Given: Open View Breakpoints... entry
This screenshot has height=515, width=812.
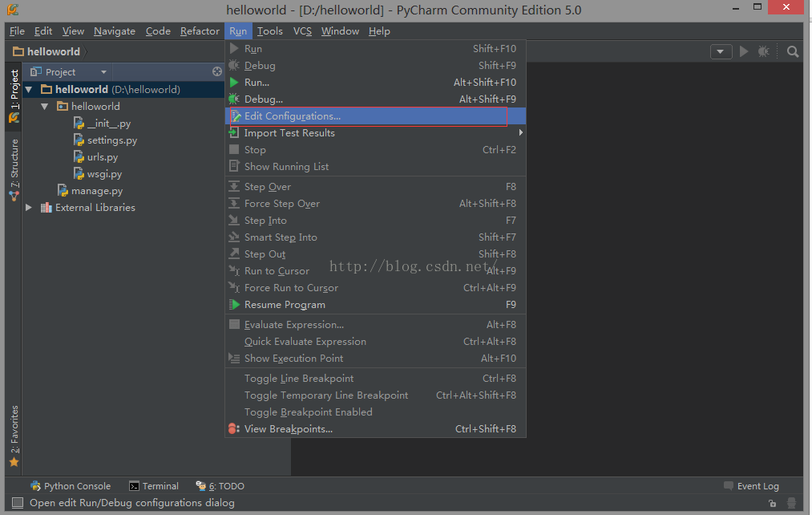Looking at the screenshot, I should pyautogui.click(x=375, y=429).
